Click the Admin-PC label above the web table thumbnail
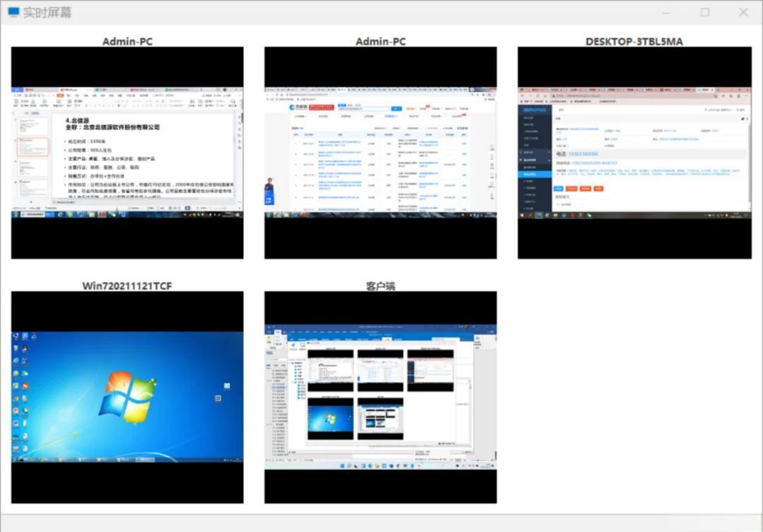The width and height of the screenshot is (763, 532). [381, 42]
